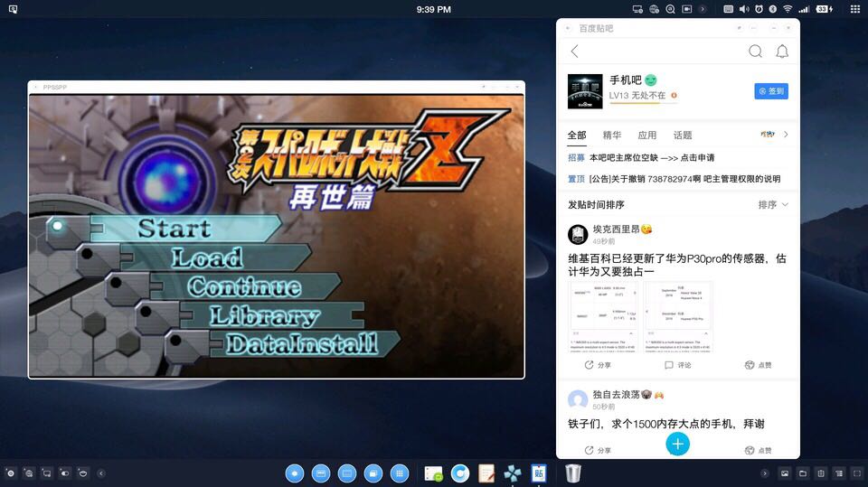Open 埃克西里昂 user profile avatar
The width and height of the screenshot is (868, 487).
578,234
